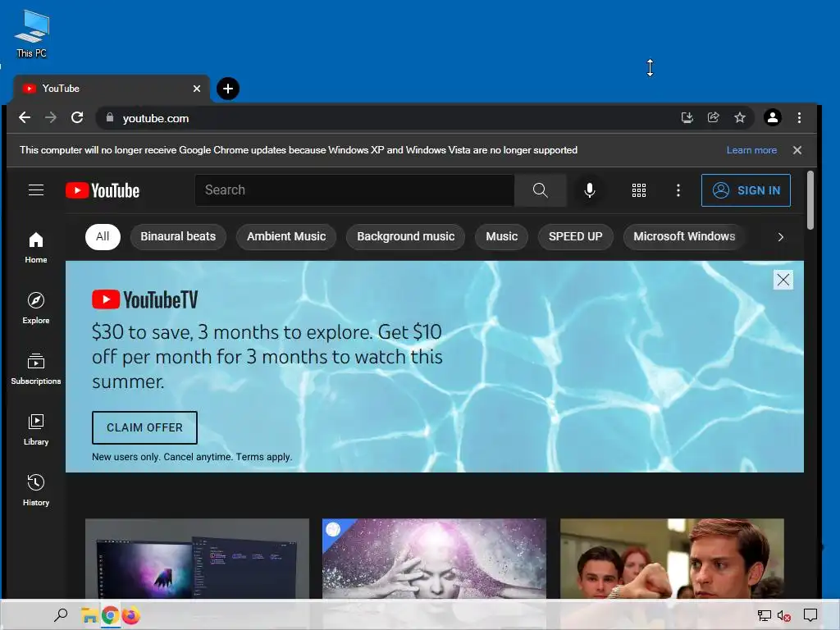Click the YouTubeTV logo in banner
Screen dimensions: 840x630
point(145,299)
